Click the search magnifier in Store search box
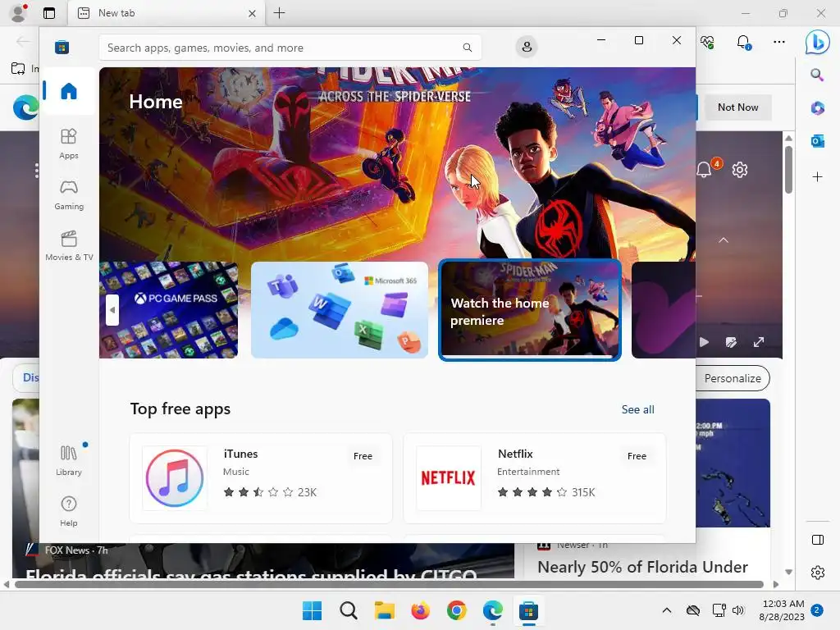840x630 pixels. 467,48
